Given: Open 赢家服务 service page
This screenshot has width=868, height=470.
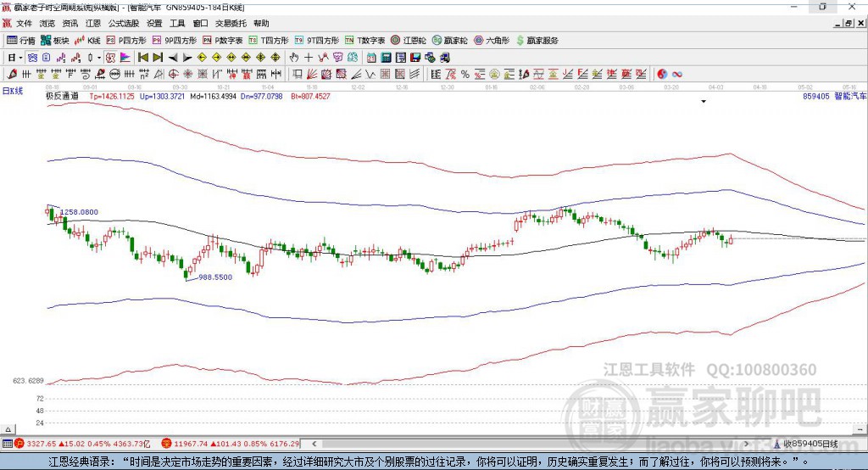Looking at the screenshot, I should pyautogui.click(x=537, y=41).
